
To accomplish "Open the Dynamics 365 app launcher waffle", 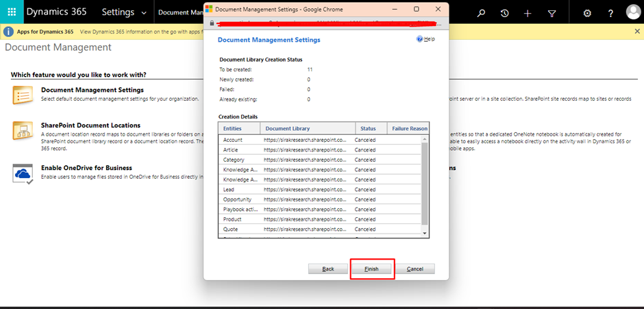I will [x=12, y=12].
